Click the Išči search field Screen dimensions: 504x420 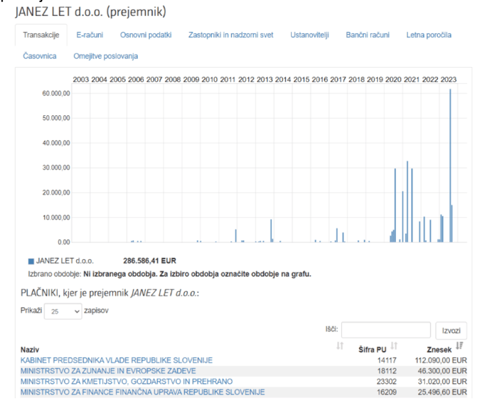coord(386,330)
